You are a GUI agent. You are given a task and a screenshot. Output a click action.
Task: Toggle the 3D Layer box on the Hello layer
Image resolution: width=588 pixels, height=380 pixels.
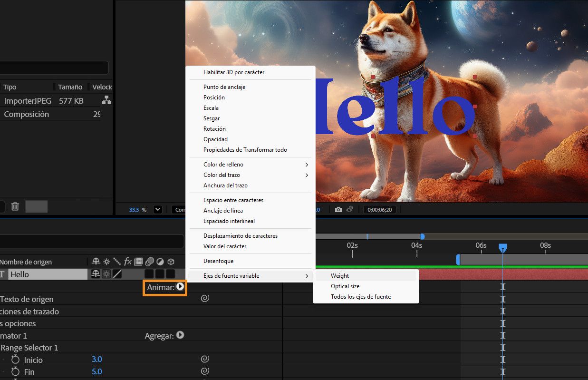click(x=170, y=274)
